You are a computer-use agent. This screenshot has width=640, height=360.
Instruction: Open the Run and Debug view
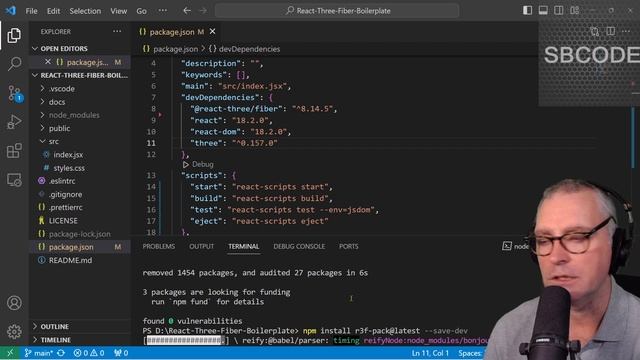pos(14,122)
